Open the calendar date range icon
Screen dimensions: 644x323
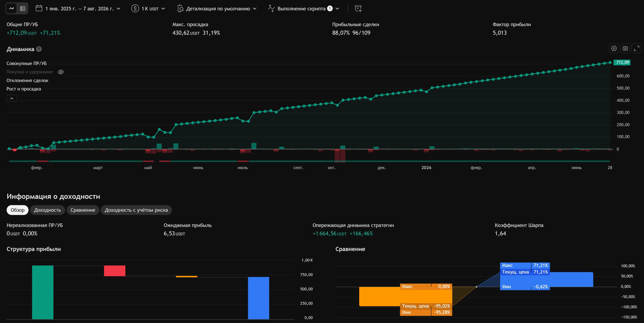pyautogui.click(x=39, y=8)
